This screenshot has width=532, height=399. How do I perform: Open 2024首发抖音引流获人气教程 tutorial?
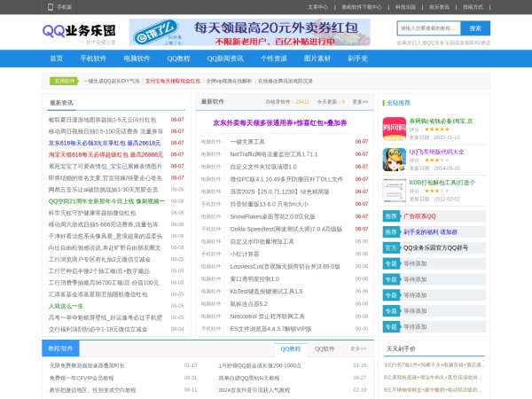point(254,390)
